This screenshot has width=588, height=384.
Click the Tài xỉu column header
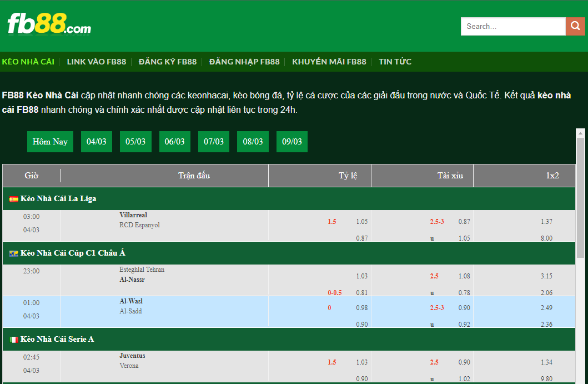point(450,175)
